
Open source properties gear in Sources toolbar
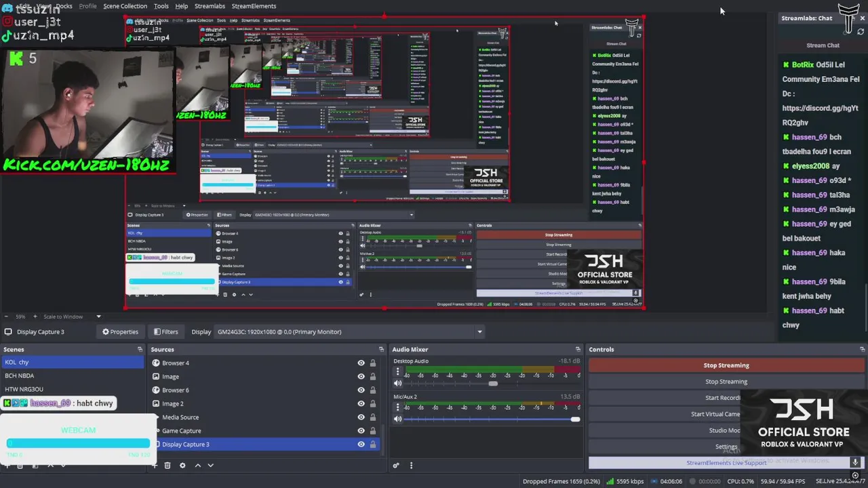coord(182,465)
